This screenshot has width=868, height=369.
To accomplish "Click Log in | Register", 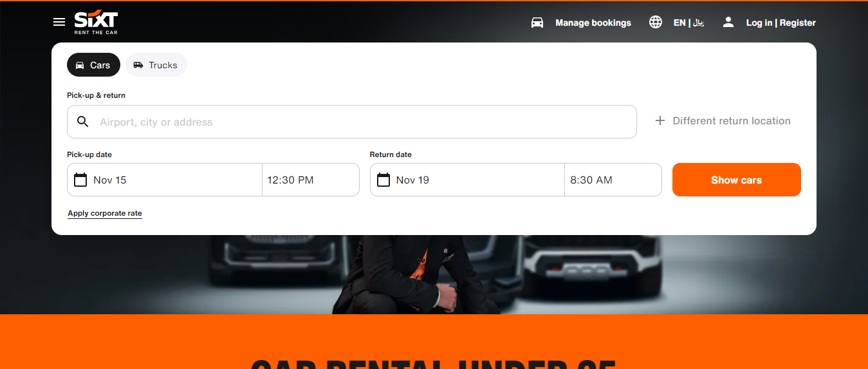I will click(780, 23).
